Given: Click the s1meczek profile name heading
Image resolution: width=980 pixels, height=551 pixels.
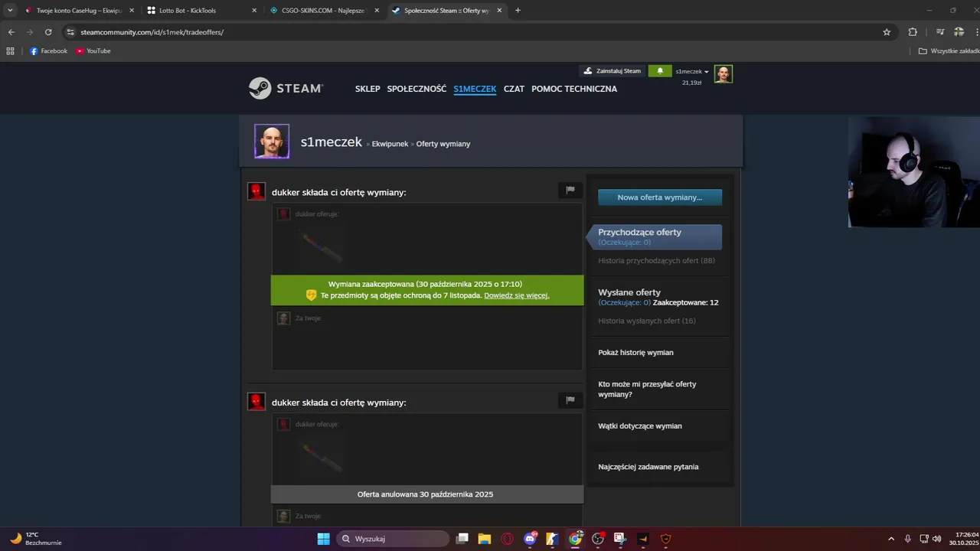Looking at the screenshot, I should click(331, 142).
